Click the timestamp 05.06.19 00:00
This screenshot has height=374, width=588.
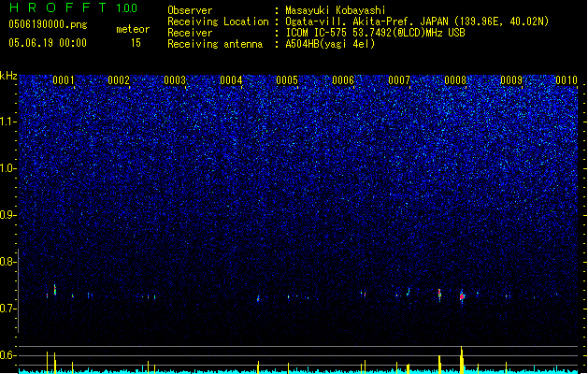click(48, 43)
